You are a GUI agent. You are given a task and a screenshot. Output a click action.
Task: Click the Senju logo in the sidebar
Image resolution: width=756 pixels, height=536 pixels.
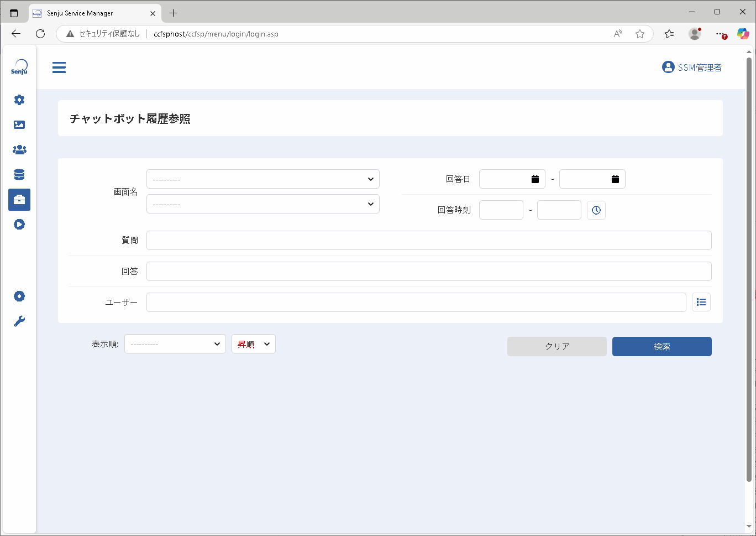click(19, 67)
